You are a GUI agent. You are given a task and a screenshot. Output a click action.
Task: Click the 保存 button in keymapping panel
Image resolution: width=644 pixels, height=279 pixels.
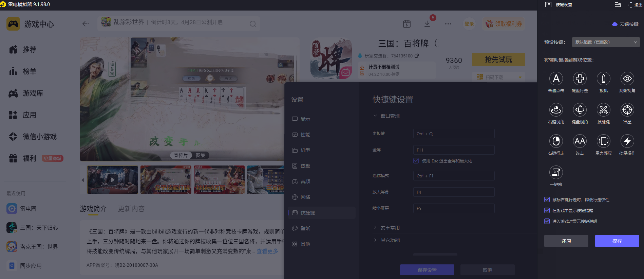coord(617,241)
